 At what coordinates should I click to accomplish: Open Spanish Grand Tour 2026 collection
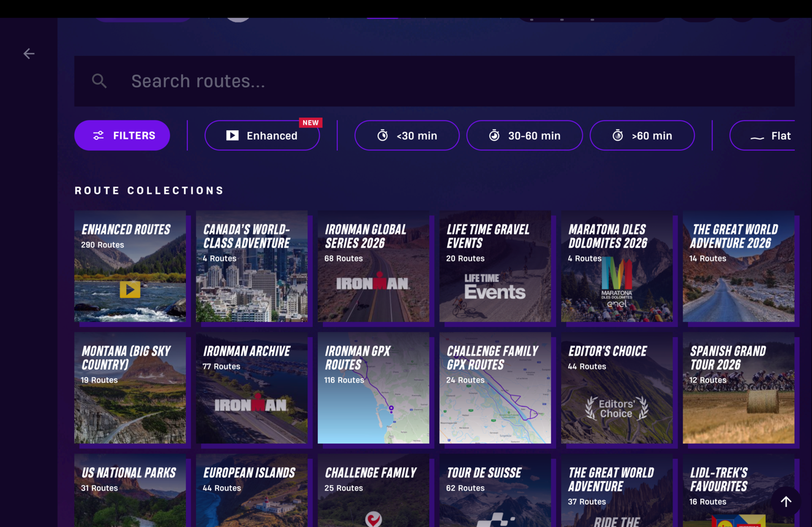point(739,388)
